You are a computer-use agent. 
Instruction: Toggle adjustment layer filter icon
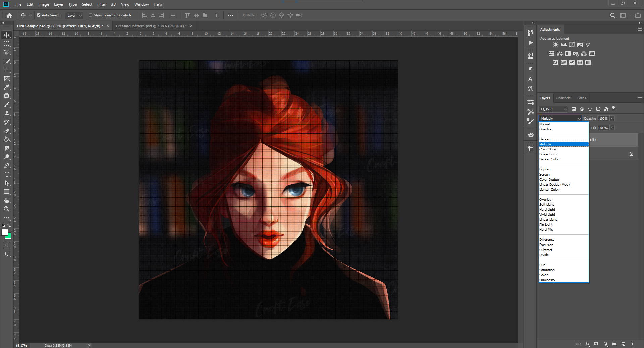582,109
